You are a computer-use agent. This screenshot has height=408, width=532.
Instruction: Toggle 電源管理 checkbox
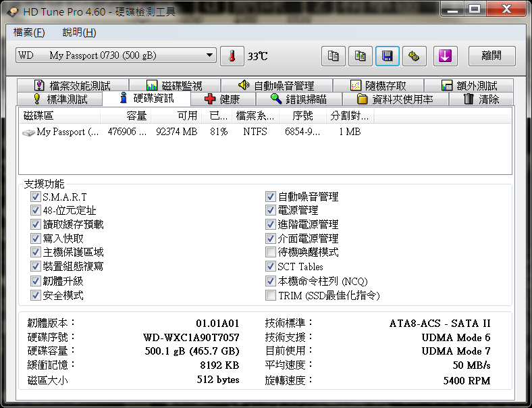[x=271, y=211]
